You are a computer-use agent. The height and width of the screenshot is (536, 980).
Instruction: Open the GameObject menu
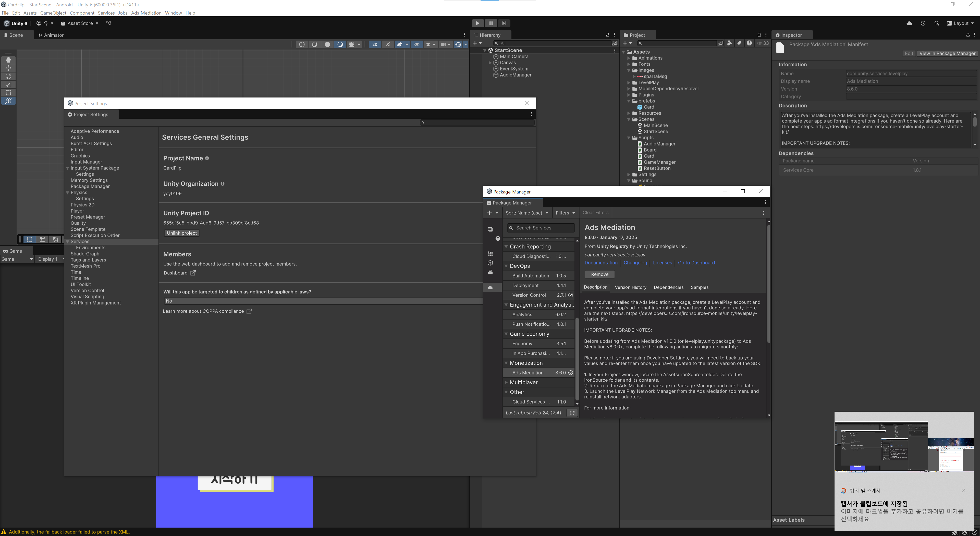[x=53, y=13]
